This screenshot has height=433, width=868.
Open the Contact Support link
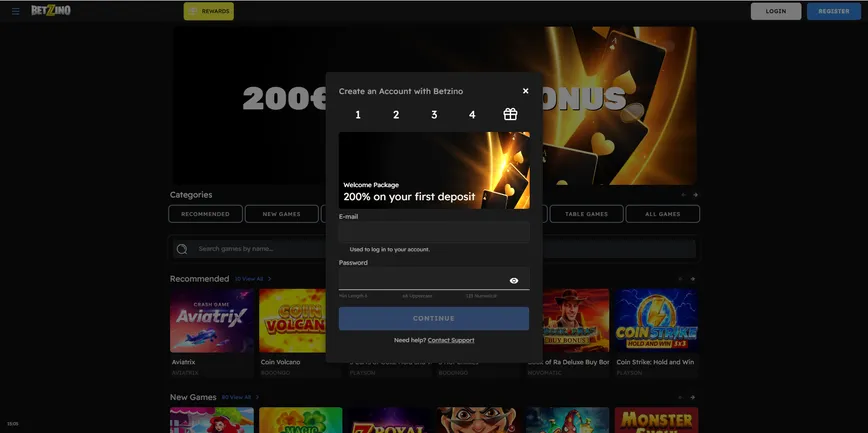click(451, 340)
